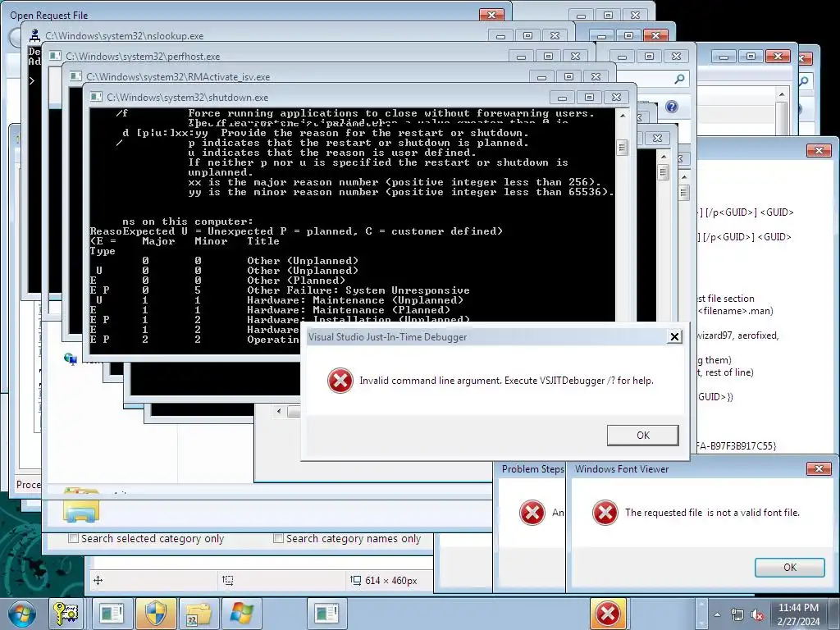
Task: Minimize the shutdown.exe window
Action: pyautogui.click(x=562, y=98)
